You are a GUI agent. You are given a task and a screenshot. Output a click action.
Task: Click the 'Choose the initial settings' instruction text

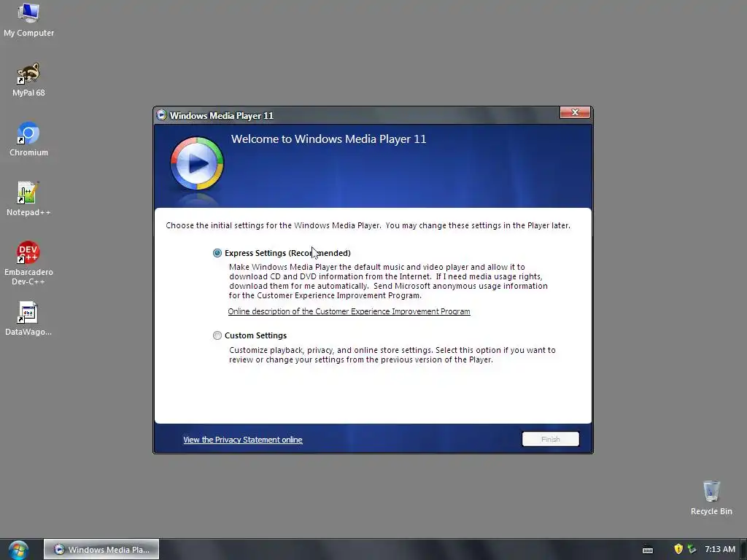[x=368, y=225]
